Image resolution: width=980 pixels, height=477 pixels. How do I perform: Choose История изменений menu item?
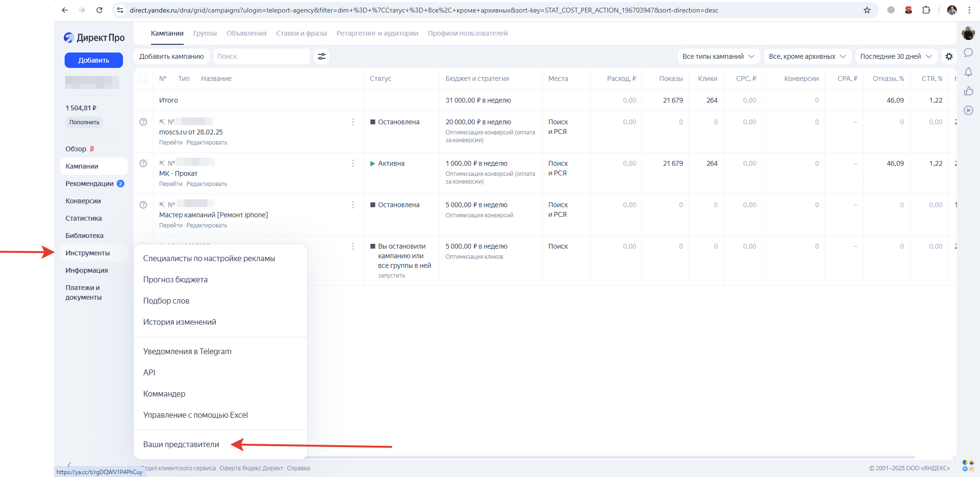point(220,322)
